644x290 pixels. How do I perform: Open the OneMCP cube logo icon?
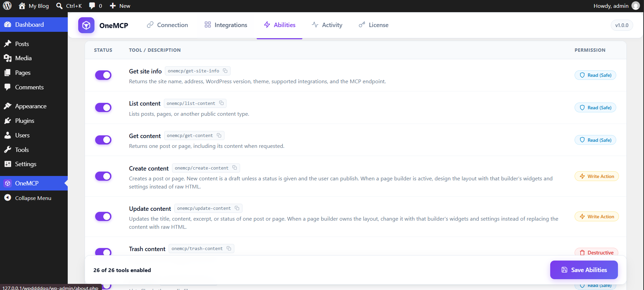click(86, 25)
